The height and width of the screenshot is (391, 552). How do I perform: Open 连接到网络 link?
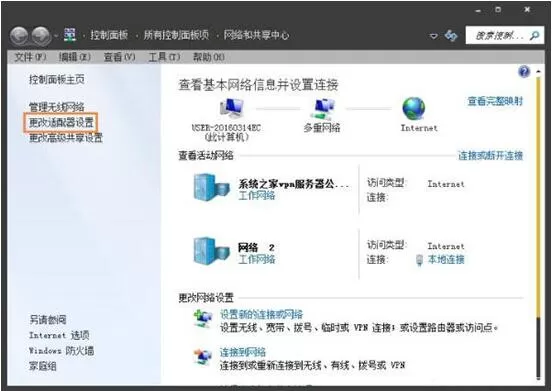pos(243,352)
